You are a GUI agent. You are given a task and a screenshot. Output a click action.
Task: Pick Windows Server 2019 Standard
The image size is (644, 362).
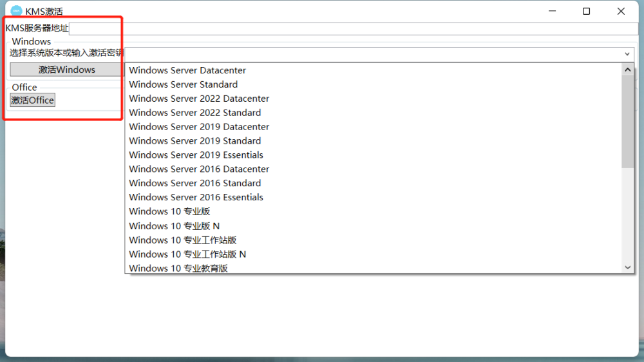[374, 141]
